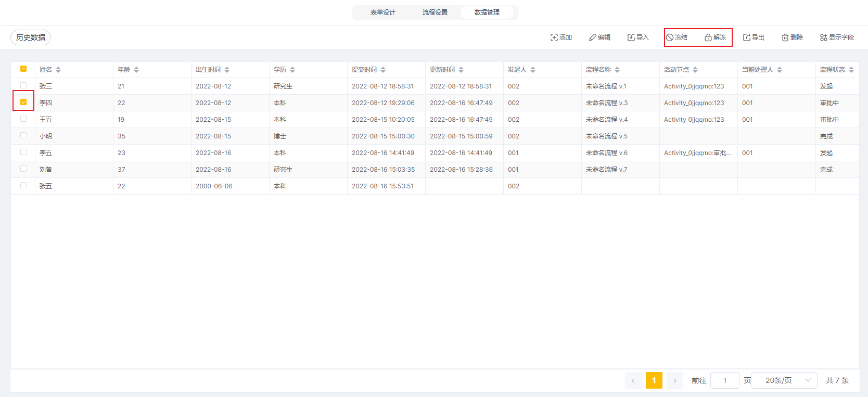Click the 删除 trash delete button
The height and width of the screenshot is (397, 868).
coord(792,37)
